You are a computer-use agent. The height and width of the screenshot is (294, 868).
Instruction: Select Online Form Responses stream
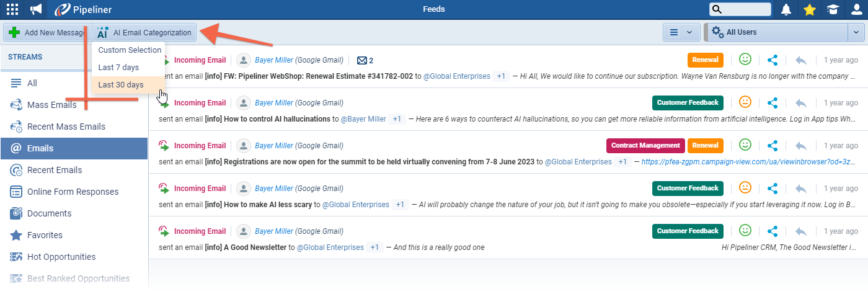click(74, 192)
